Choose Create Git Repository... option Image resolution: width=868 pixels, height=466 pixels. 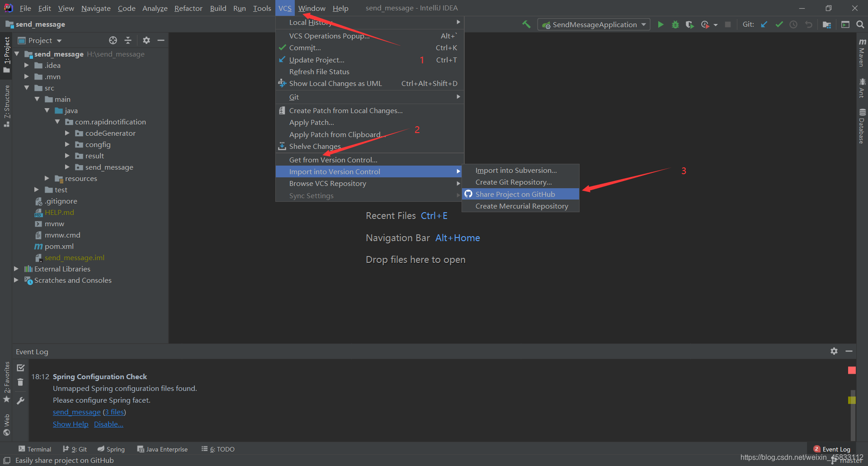point(520,182)
